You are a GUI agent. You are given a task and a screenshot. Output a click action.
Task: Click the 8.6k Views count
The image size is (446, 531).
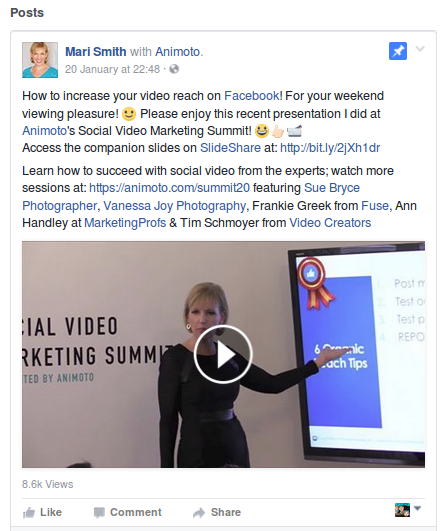tap(47, 484)
